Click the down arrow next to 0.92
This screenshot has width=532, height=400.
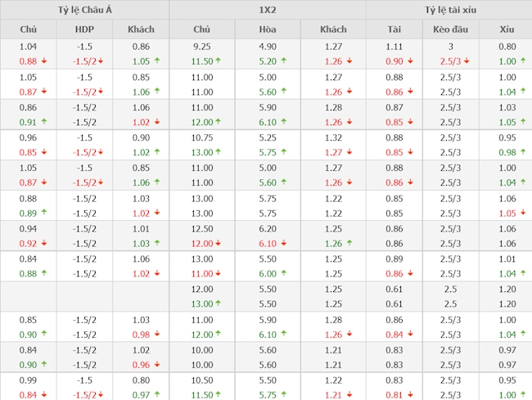click(43, 243)
